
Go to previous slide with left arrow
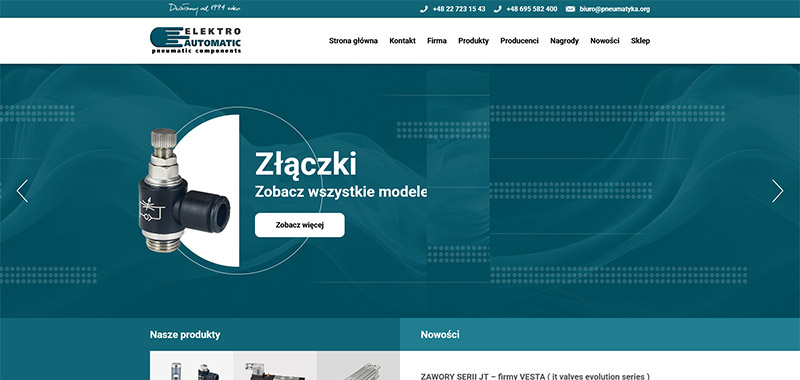22,191
